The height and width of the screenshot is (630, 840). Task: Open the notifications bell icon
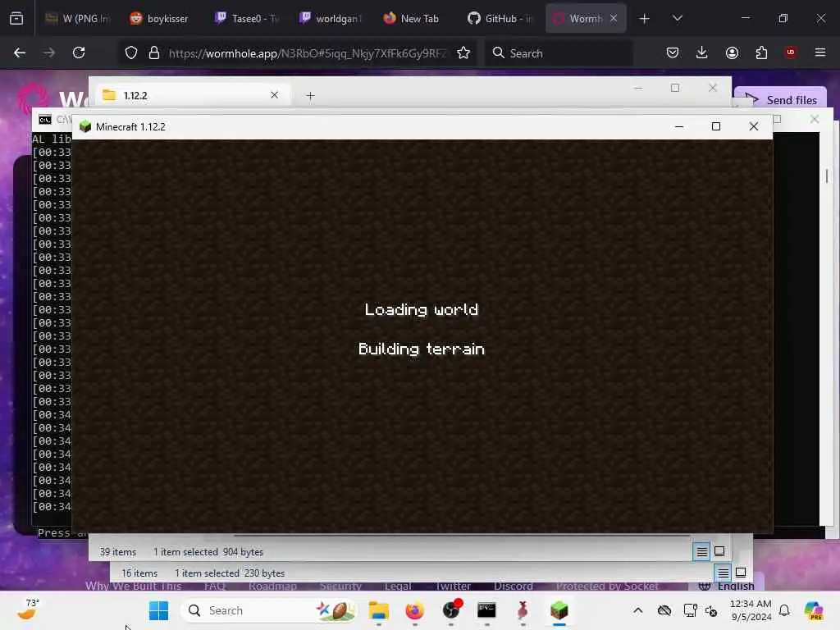pos(784,610)
